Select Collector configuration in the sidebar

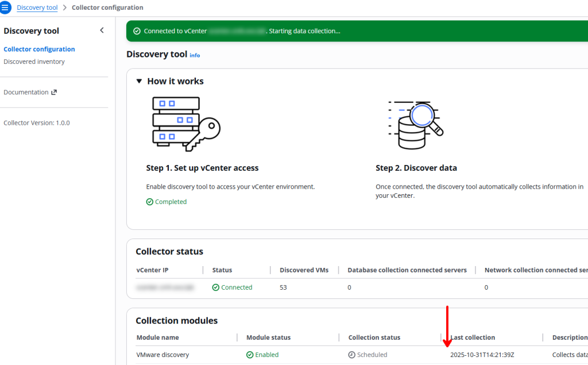tap(39, 49)
